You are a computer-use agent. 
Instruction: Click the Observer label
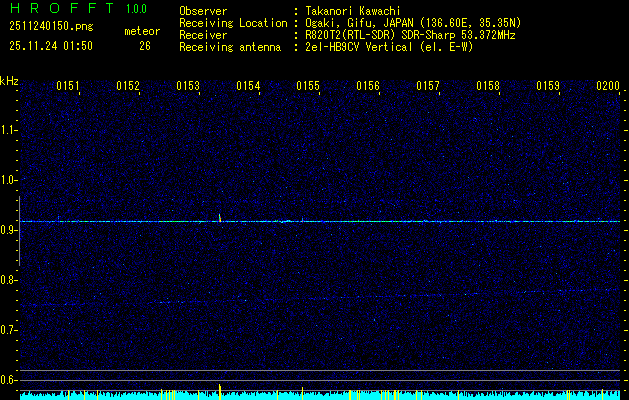point(203,11)
